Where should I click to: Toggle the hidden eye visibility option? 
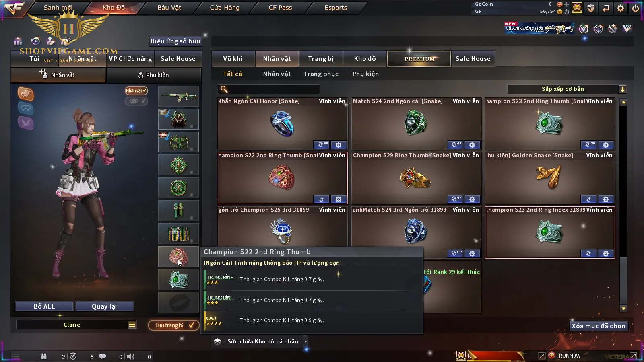pyautogui.click(x=136, y=101)
